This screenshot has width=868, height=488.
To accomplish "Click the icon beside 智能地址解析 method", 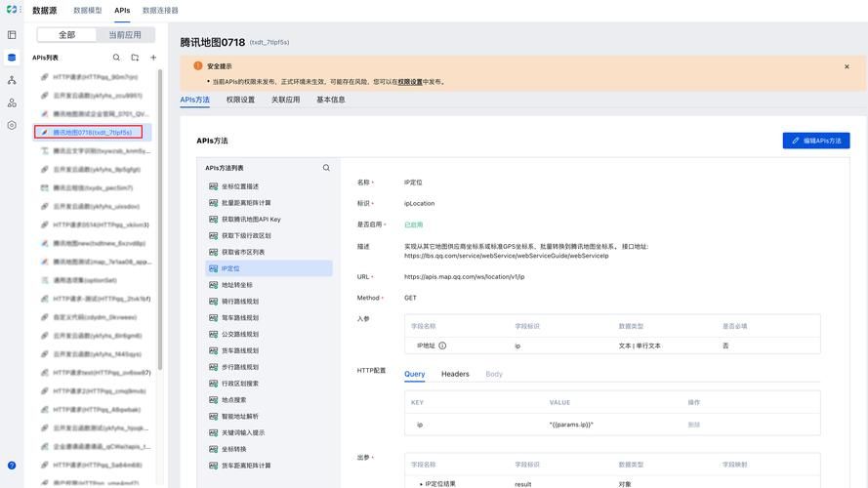I will click(213, 416).
